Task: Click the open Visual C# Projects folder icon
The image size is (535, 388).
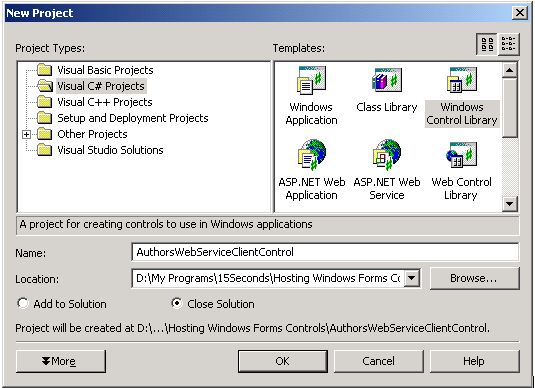Action: coord(45,86)
